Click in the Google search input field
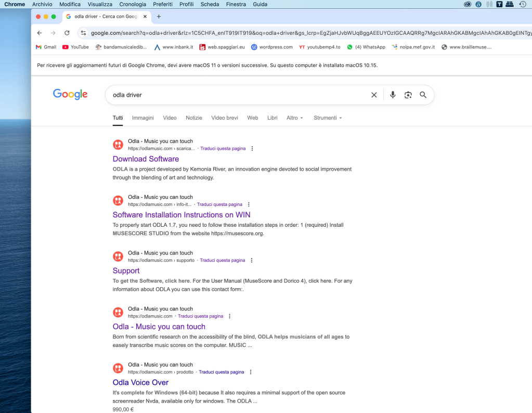 click(x=234, y=95)
